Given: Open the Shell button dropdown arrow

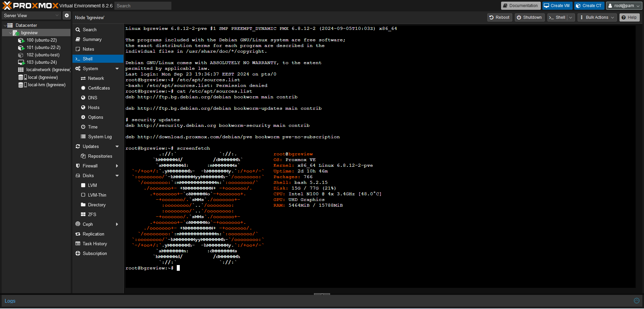Looking at the screenshot, I should (571, 17).
